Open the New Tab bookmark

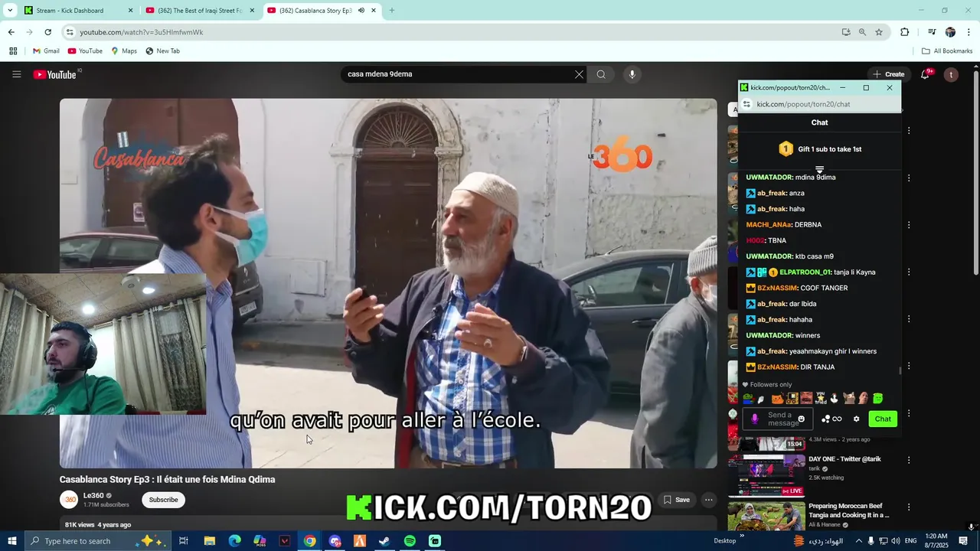pyautogui.click(x=162, y=51)
